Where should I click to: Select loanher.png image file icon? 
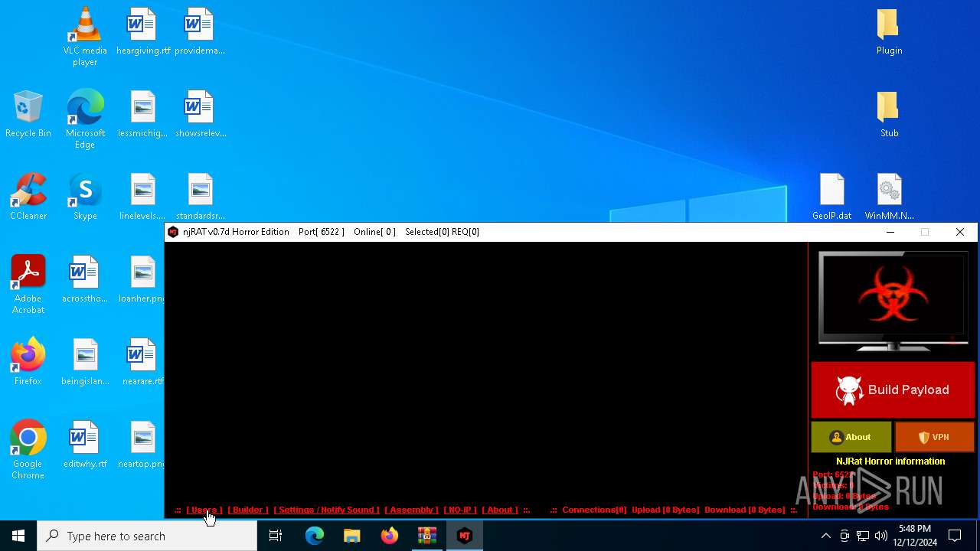click(x=142, y=279)
